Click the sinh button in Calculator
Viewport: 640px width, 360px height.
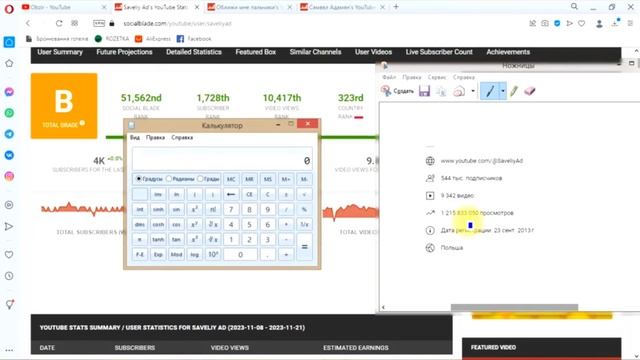[158, 209]
